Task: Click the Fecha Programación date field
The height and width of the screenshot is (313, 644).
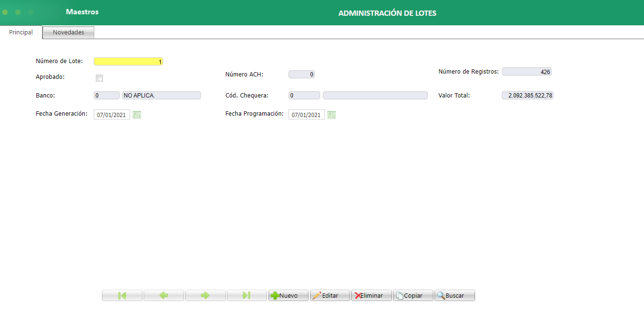Action: 307,115
